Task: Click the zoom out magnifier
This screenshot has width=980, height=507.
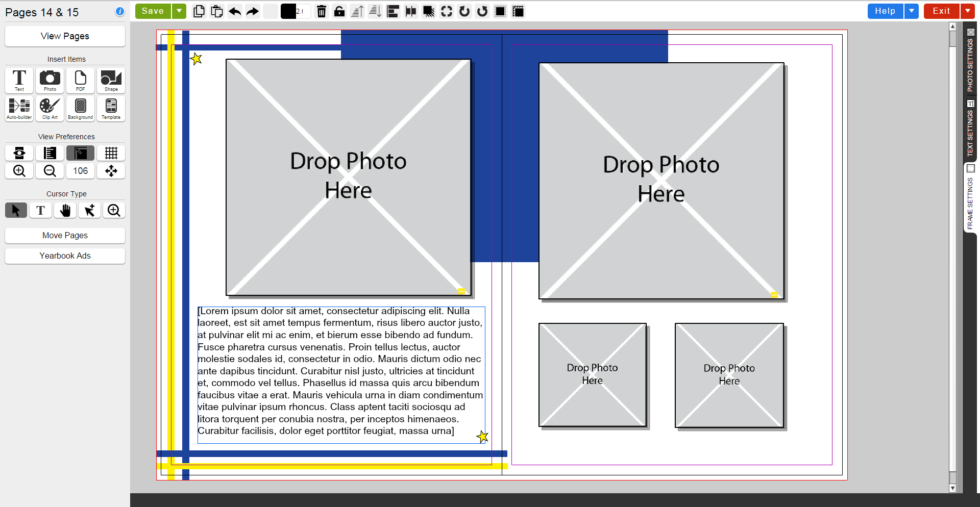Action: point(50,171)
